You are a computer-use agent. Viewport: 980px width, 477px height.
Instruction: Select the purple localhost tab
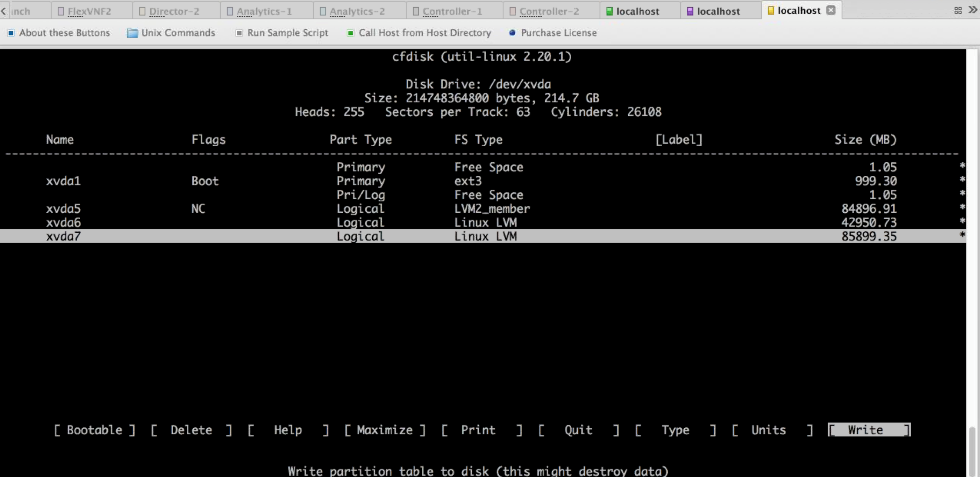(718, 11)
